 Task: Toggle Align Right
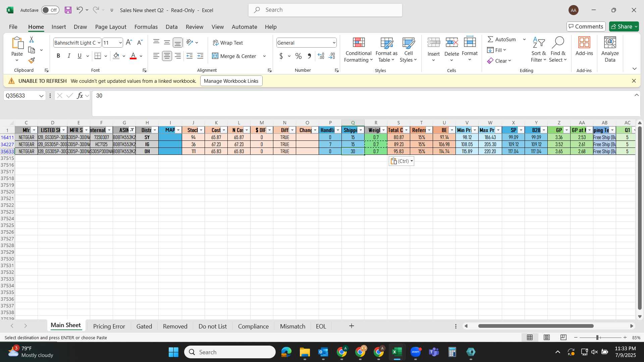[x=178, y=56]
